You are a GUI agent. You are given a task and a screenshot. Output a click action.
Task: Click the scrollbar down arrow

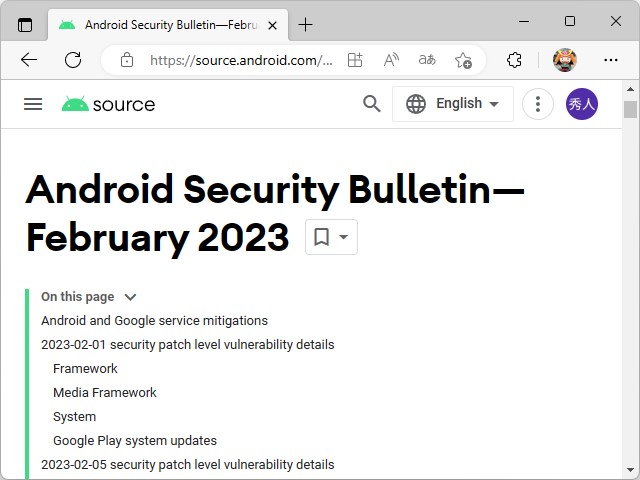tap(630, 470)
